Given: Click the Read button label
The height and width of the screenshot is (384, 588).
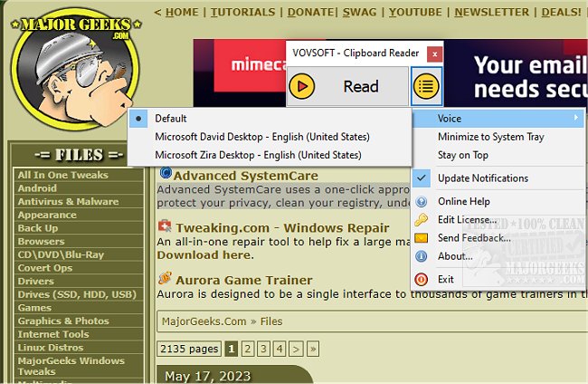Looking at the screenshot, I should pyautogui.click(x=361, y=87).
